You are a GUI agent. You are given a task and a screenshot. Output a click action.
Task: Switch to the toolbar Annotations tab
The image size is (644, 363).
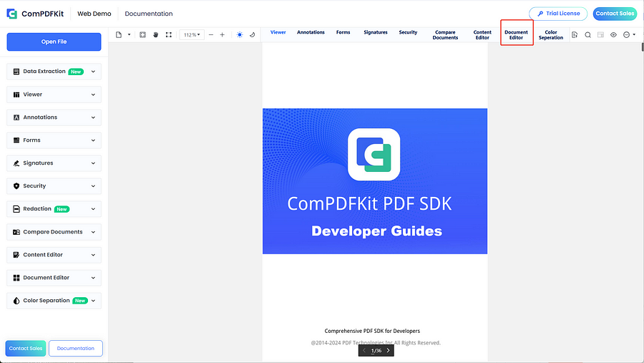pyautogui.click(x=311, y=32)
